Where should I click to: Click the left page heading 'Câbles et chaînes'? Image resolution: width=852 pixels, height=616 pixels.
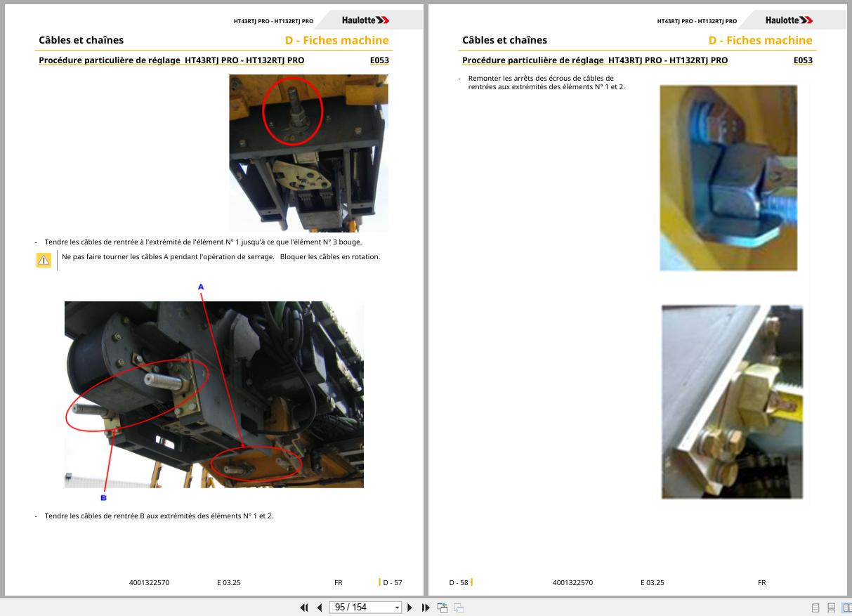(x=81, y=40)
